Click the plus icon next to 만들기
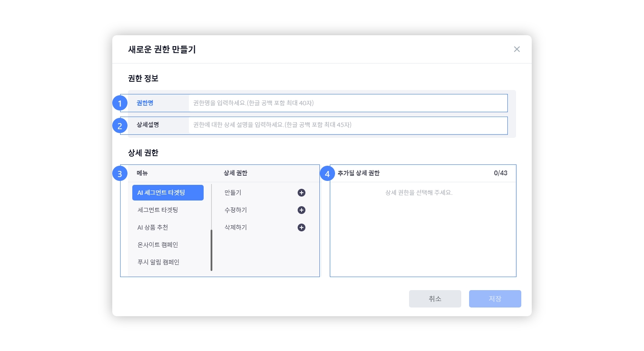644x351 pixels. click(301, 193)
